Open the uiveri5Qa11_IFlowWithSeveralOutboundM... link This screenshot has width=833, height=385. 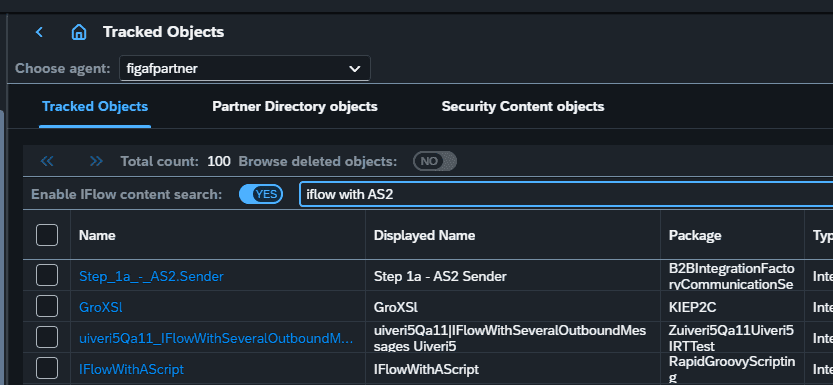click(216, 338)
